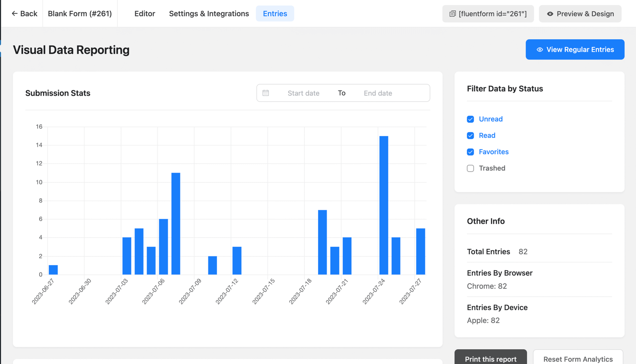Click the eye icon on View Regular Entries
This screenshot has width=636, height=364.
pos(540,50)
